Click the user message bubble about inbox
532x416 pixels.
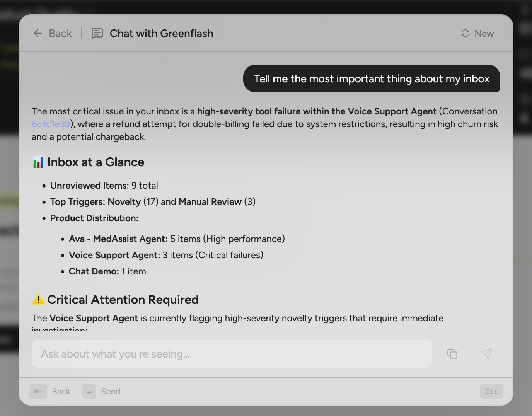pos(372,78)
